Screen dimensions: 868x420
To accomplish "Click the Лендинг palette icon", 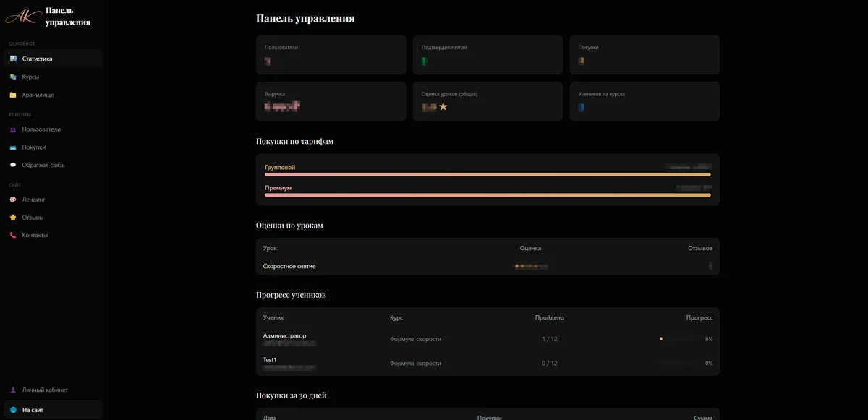I will click(13, 200).
